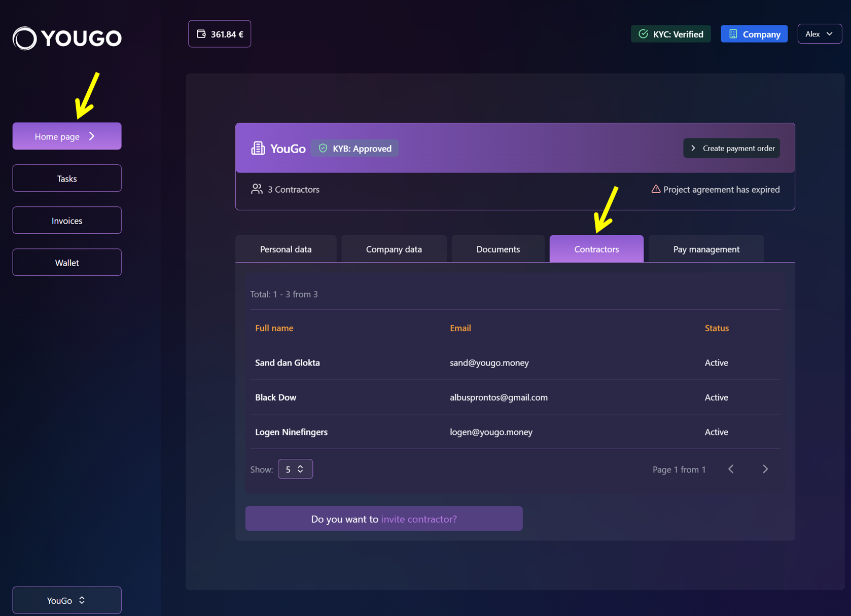This screenshot has width=851, height=616.
Task: Click the YouGo logo circle icon
Action: tap(24, 39)
